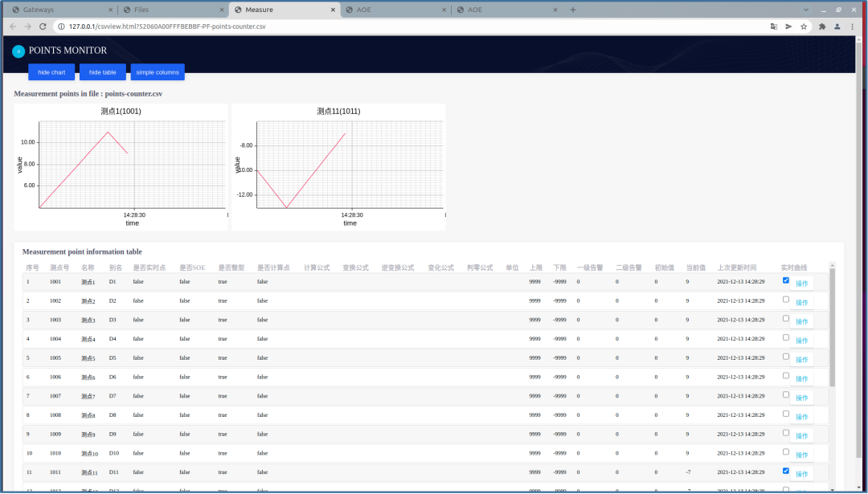Viewport: 868px width, 494px height.
Task: Click 操作 link in row 1009
Action: tap(801, 436)
